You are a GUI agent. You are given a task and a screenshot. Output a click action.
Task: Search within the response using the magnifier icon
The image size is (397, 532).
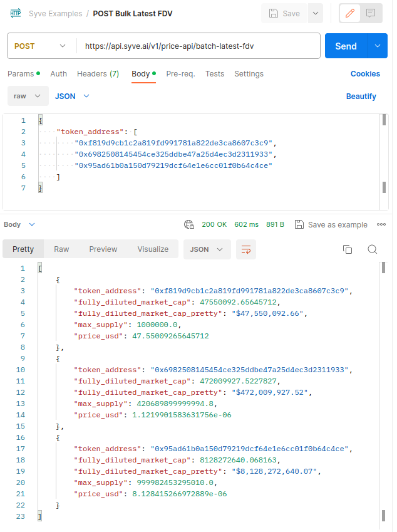pyautogui.click(x=373, y=249)
